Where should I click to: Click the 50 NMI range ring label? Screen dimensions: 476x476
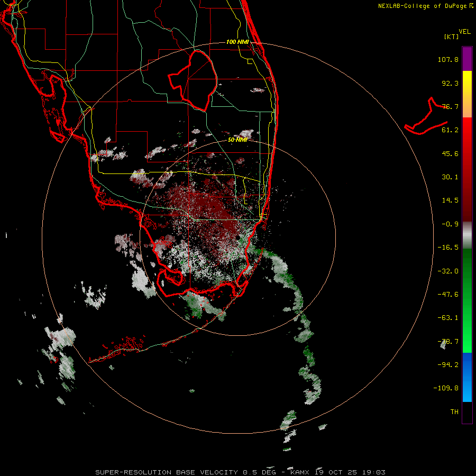point(237,140)
